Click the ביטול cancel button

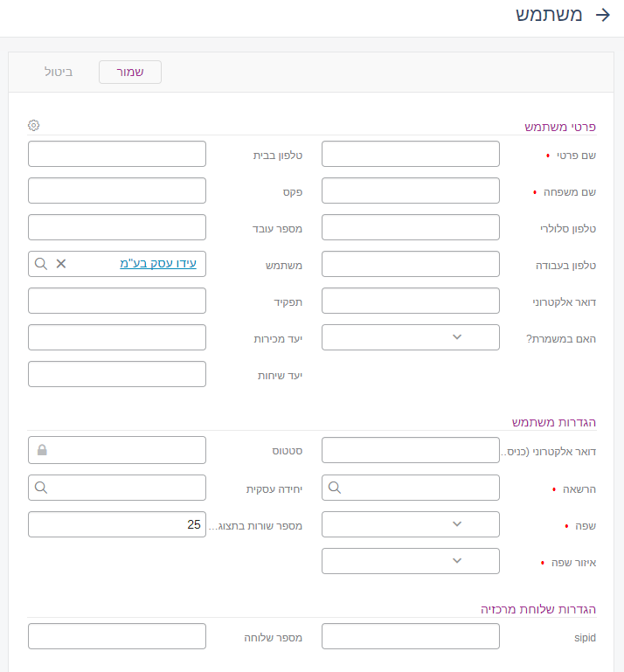tap(59, 71)
